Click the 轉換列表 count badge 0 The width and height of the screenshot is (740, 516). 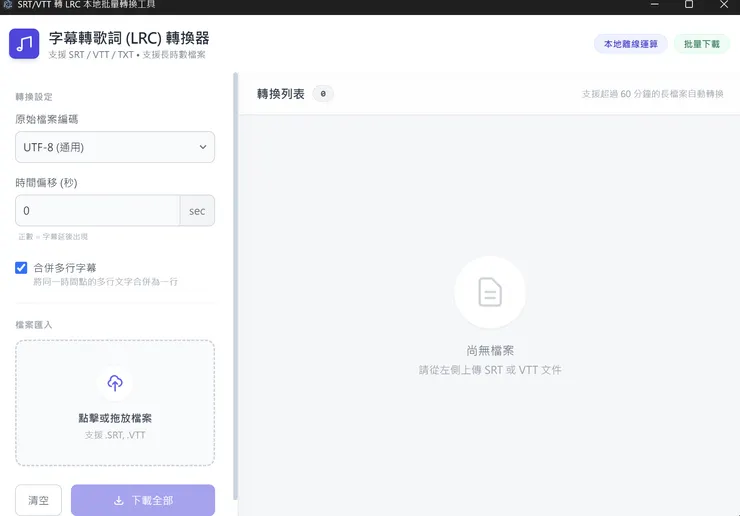(323, 93)
